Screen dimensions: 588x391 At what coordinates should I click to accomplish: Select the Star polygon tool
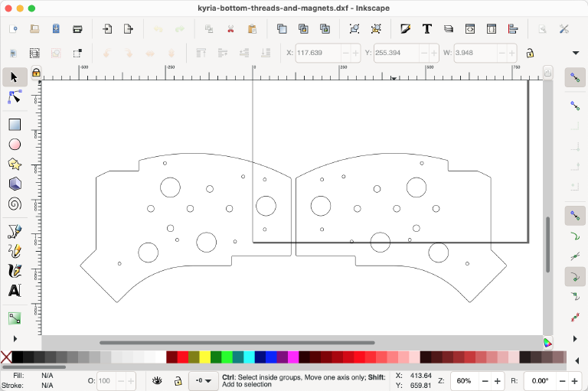(x=15, y=165)
